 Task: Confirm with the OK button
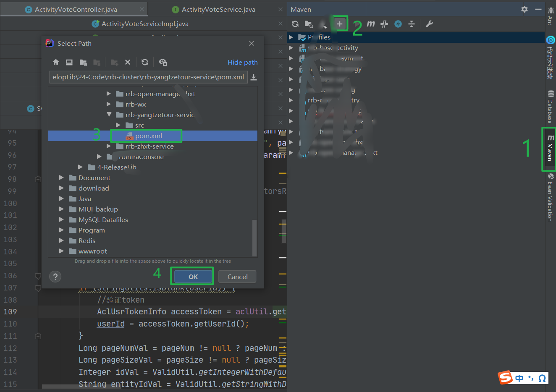coord(193,277)
